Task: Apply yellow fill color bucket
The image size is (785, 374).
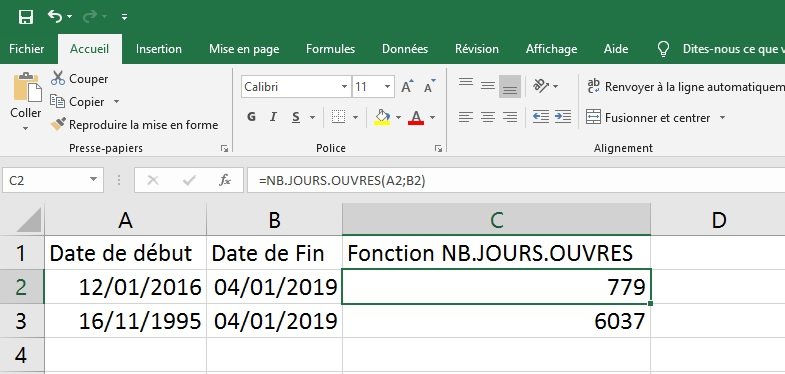Action: pos(382,117)
